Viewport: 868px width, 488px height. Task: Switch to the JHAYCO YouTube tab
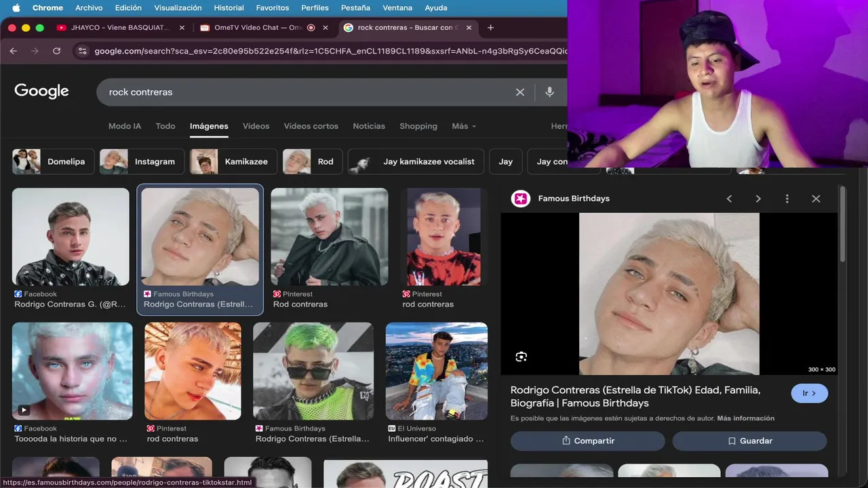121,28
